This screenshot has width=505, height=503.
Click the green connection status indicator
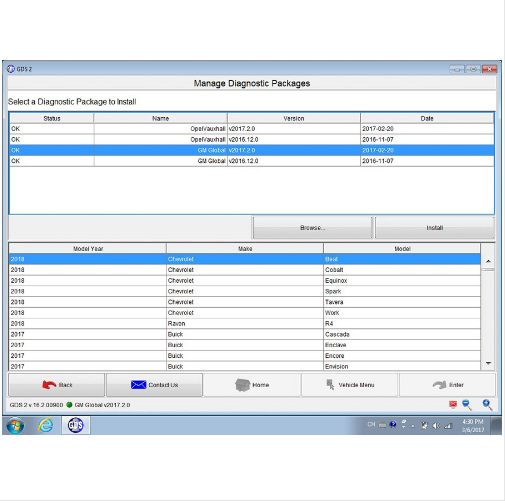pyautogui.click(x=69, y=405)
